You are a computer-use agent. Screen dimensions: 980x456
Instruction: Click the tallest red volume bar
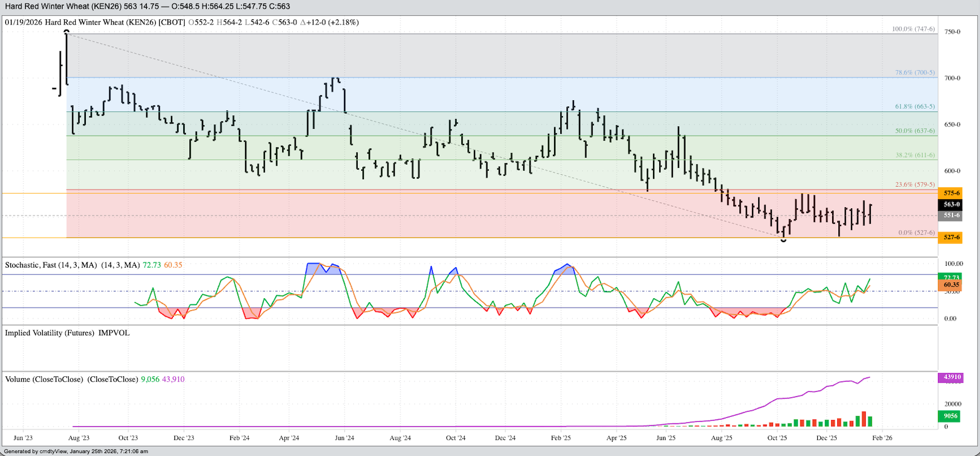pyautogui.click(x=863, y=419)
